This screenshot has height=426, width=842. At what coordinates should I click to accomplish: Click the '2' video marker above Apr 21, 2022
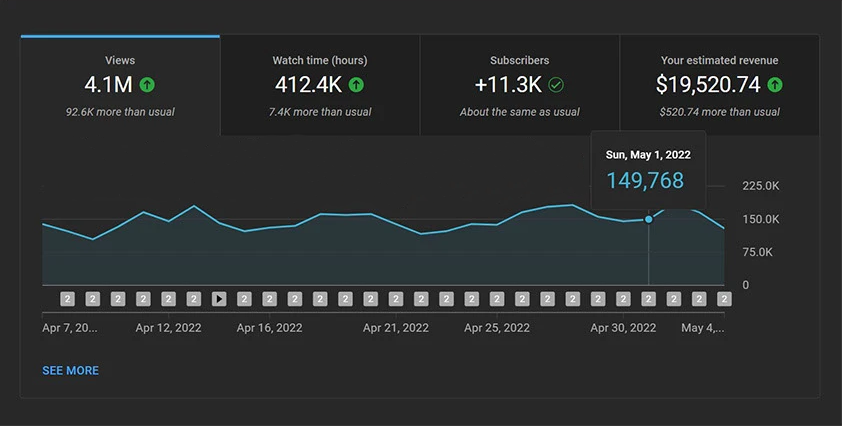point(396,299)
